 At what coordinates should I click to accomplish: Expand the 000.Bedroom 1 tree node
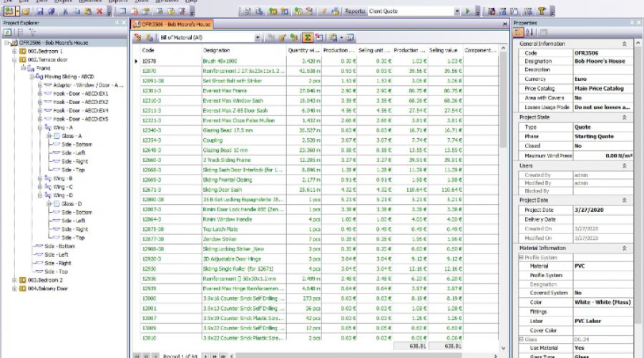pyautogui.click(x=14, y=52)
